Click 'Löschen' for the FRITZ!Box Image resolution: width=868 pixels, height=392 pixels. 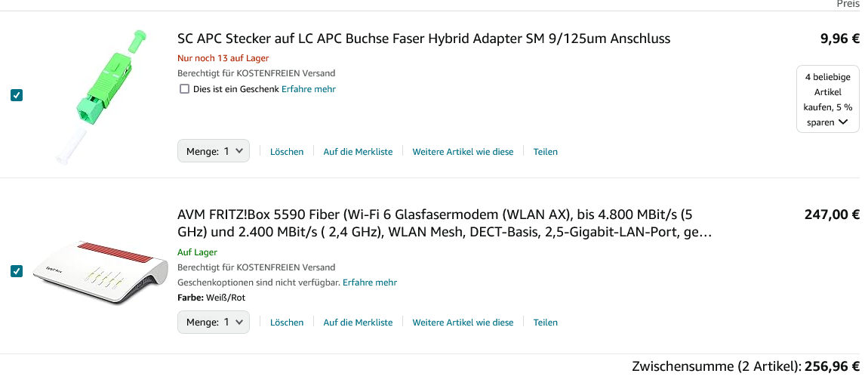(287, 323)
